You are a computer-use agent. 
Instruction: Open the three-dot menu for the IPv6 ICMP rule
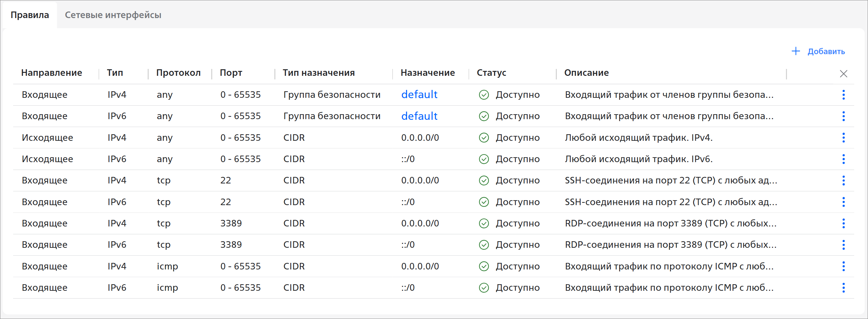pyautogui.click(x=843, y=288)
